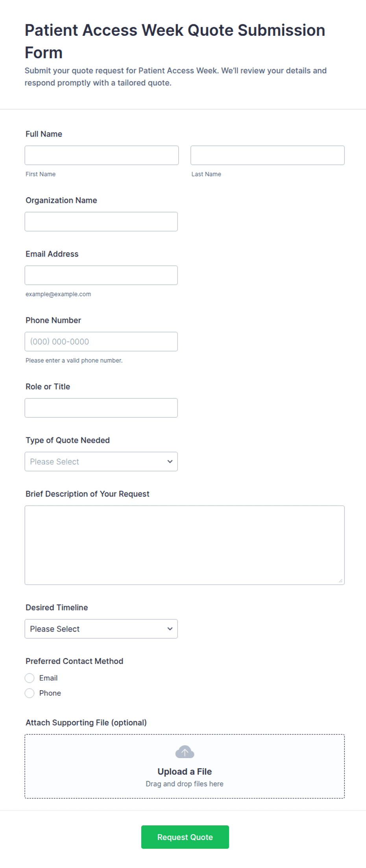Click the Upload a File text

tap(185, 771)
